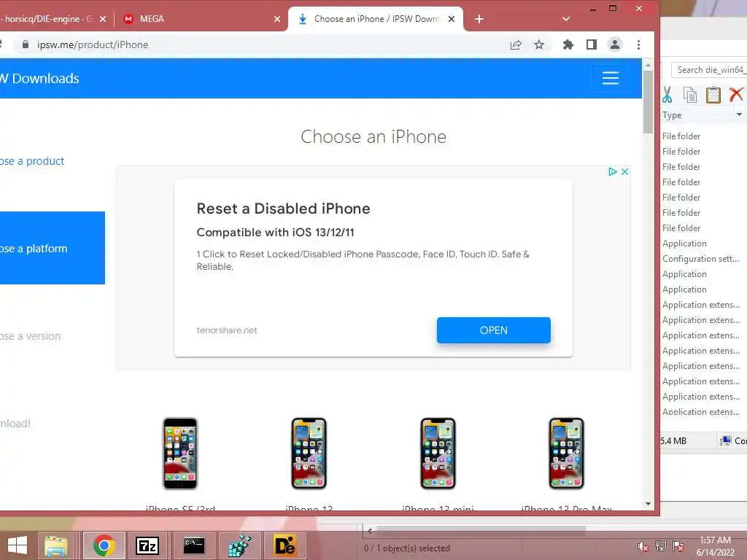Click the Cut scissors icon in Explorer
The image size is (747, 560).
coord(667,94)
